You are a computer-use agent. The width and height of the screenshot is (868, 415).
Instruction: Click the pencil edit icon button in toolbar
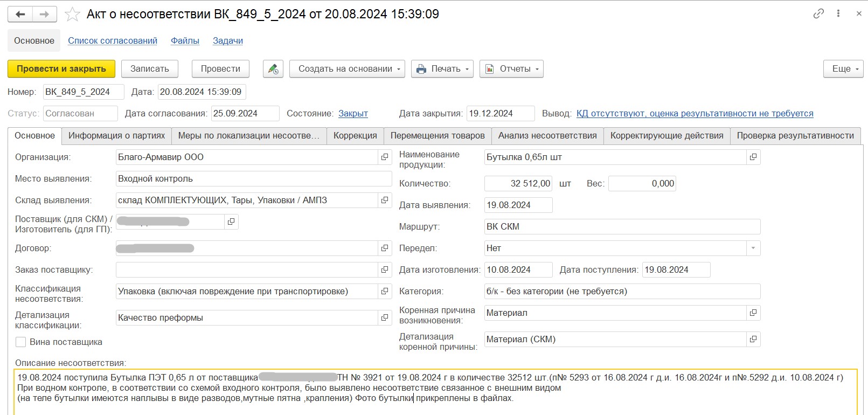point(273,69)
